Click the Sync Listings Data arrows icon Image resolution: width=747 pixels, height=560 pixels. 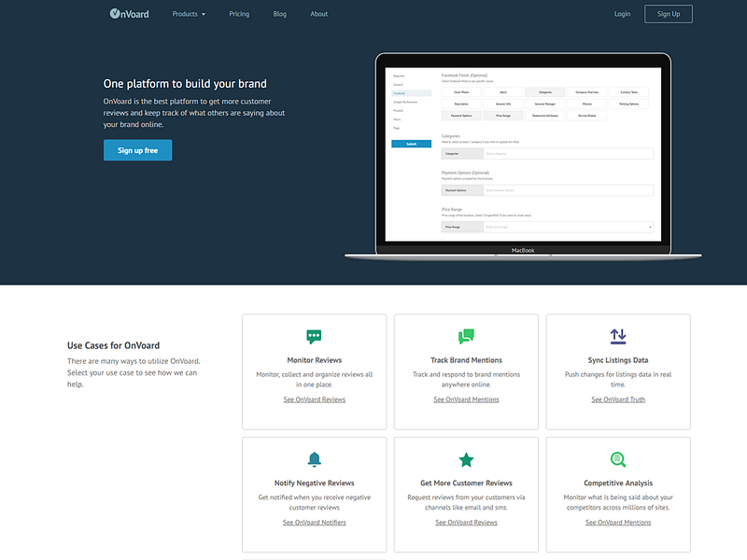pyautogui.click(x=618, y=336)
